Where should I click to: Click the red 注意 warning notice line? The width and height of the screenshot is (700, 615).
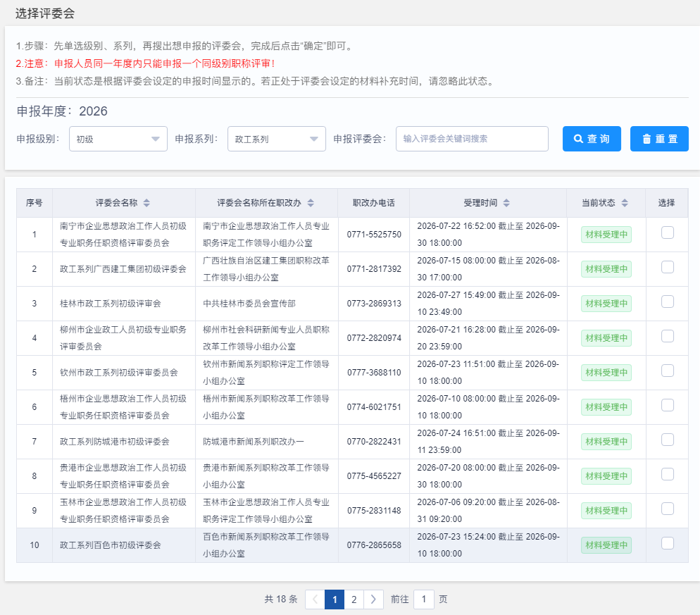(x=145, y=64)
